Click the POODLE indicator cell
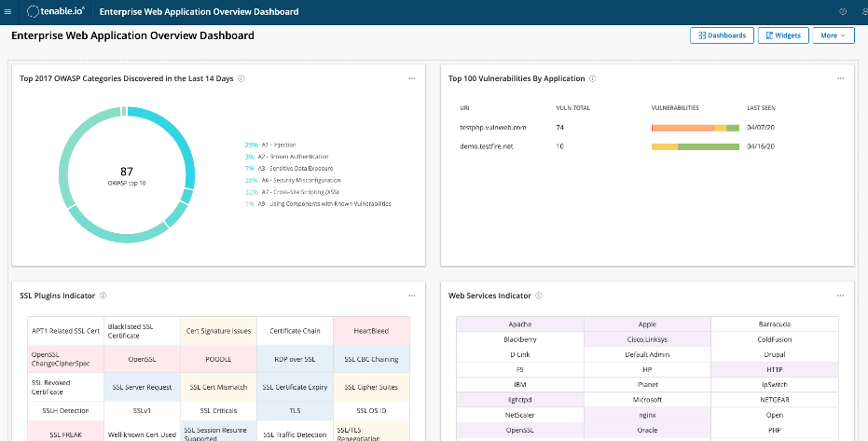This screenshot has width=868, height=441. coord(219,359)
